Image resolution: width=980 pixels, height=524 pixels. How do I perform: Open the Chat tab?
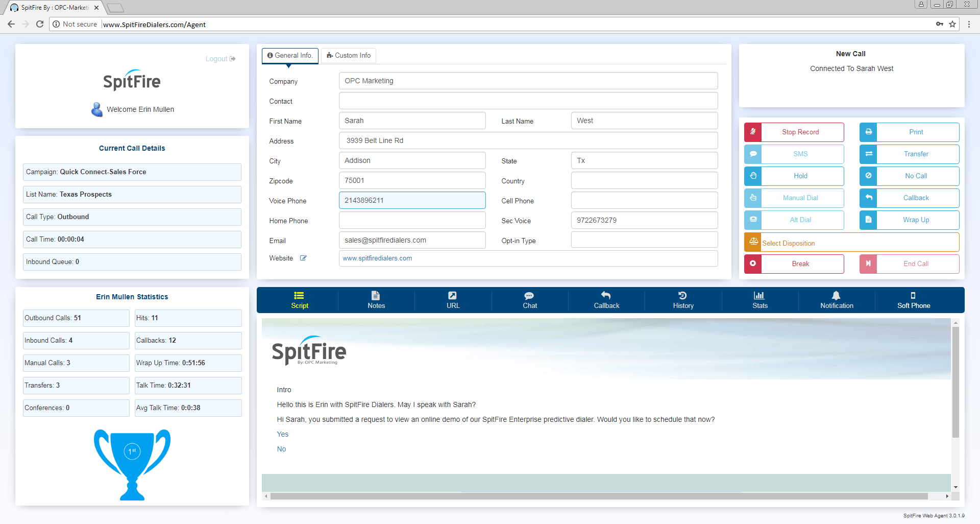530,300
